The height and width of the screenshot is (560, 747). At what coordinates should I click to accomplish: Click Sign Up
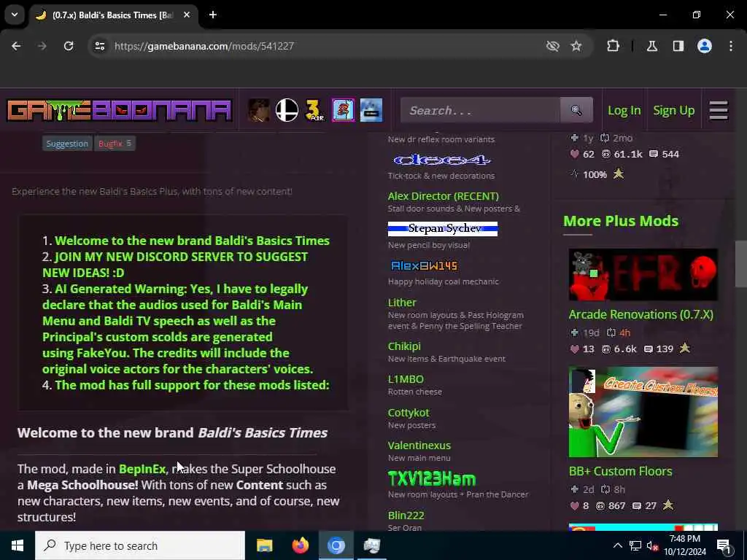pos(673,111)
